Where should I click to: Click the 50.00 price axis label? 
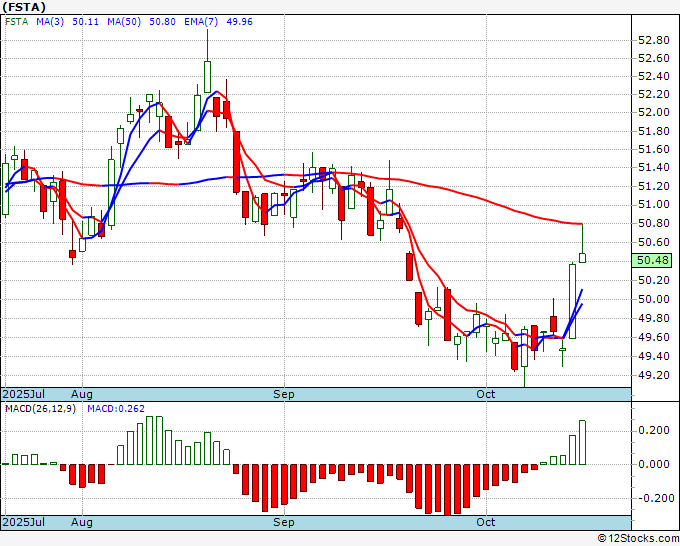tap(654, 299)
